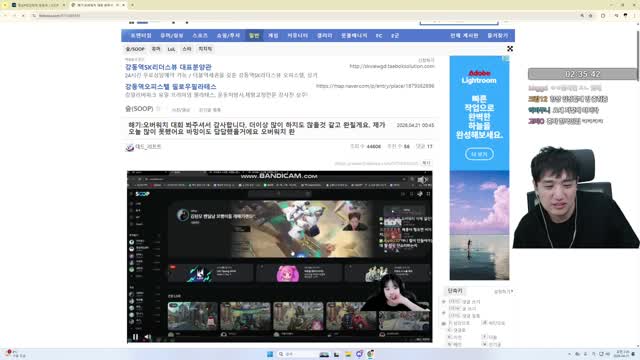Expand the 단축키 panel toggle on the right
Screen dimensions: 640x360
tap(503, 291)
